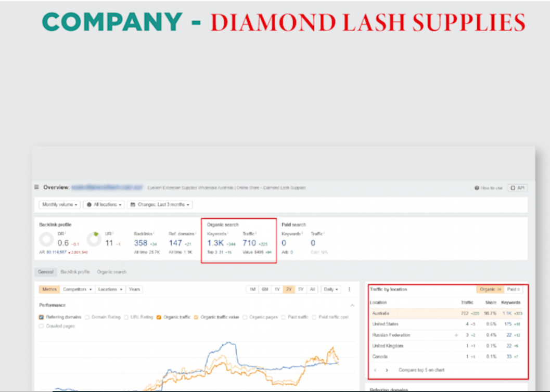The width and height of the screenshot is (550, 392).
Task: Click the Share column header
Action: [x=491, y=303]
